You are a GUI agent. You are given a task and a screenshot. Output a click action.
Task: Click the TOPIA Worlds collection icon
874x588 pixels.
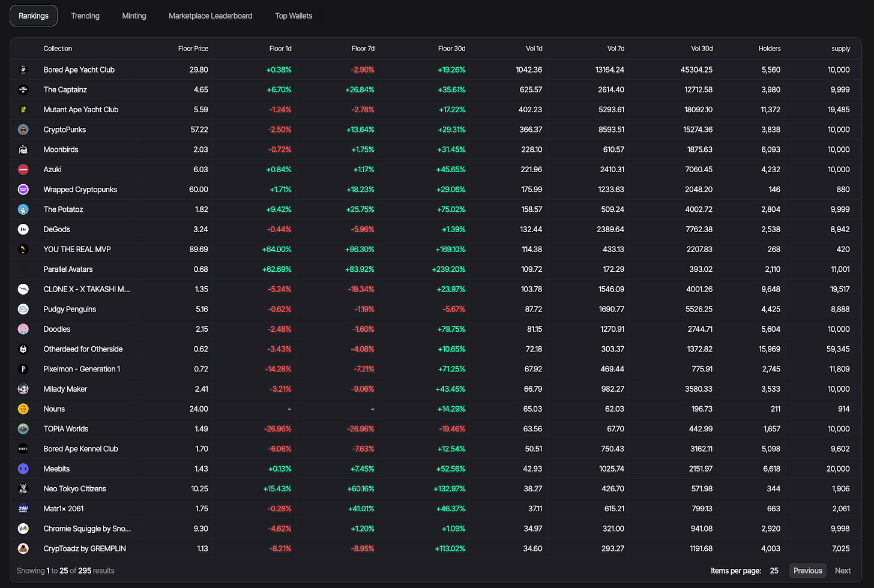(23, 429)
